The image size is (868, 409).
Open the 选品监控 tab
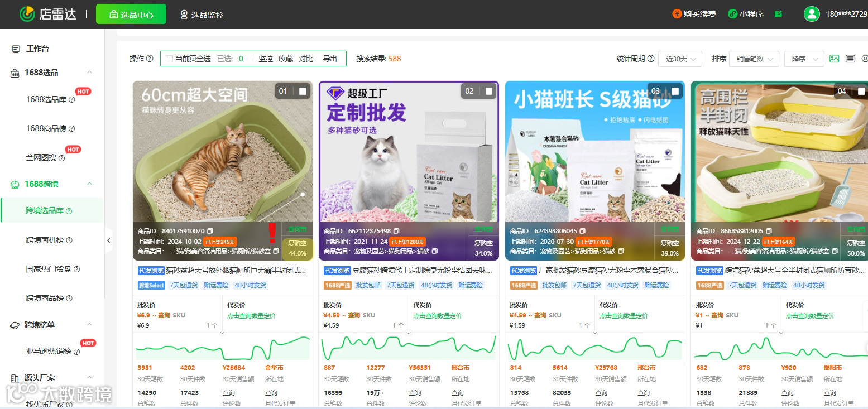click(x=202, y=15)
